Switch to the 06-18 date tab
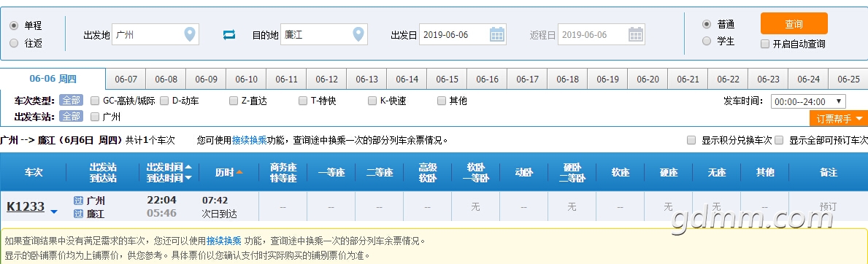This screenshot has height=264, width=868. tap(567, 79)
